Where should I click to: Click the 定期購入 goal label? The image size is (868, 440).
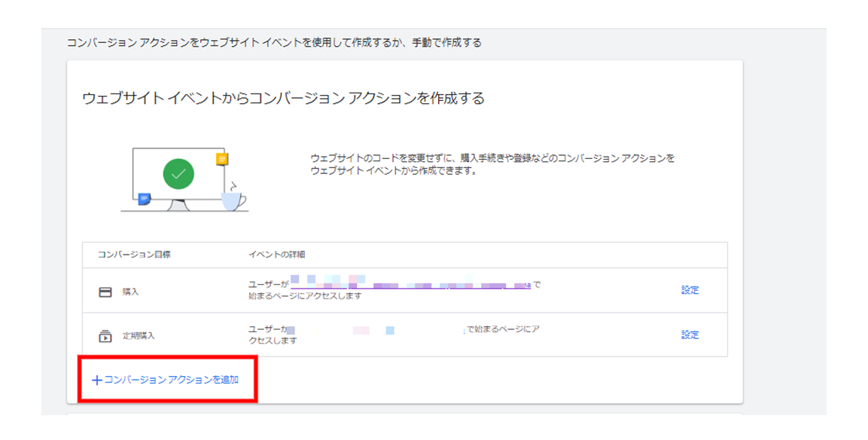(139, 336)
